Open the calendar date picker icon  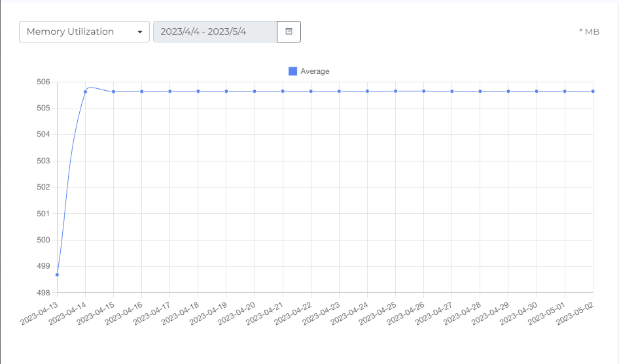coord(289,31)
